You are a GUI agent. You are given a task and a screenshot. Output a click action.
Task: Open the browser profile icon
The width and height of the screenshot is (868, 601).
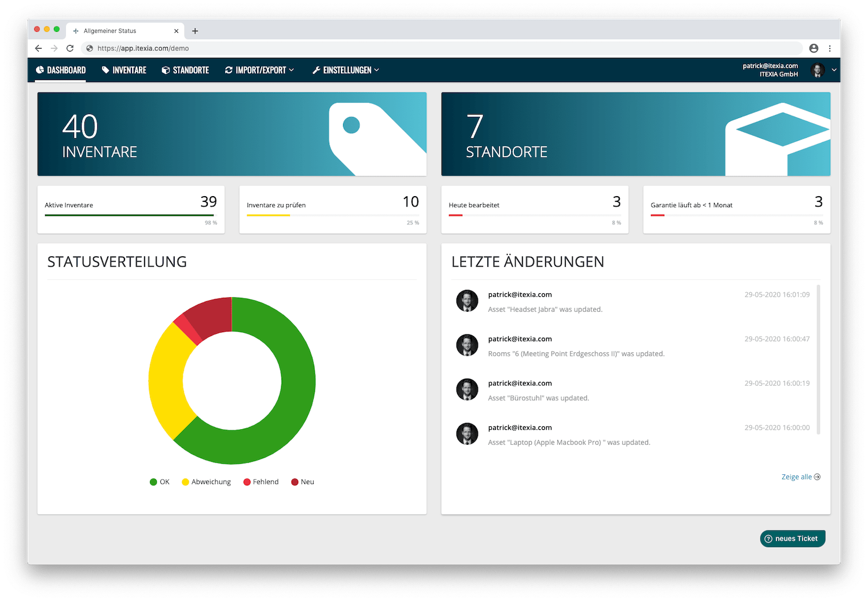pyautogui.click(x=814, y=49)
